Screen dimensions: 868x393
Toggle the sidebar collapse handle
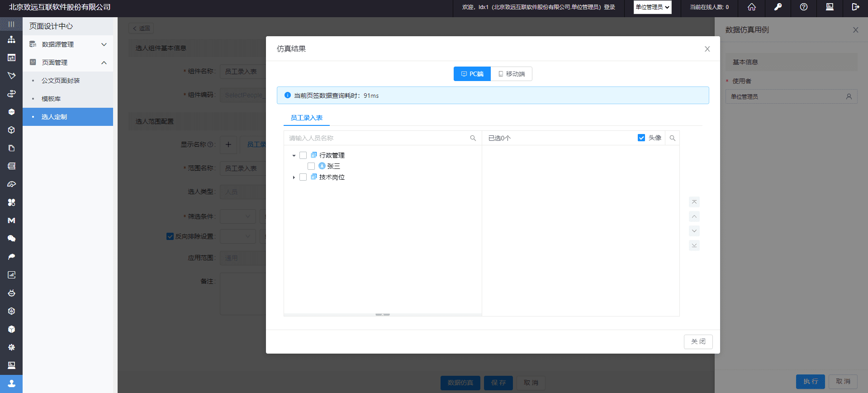(x=11, y=24)
